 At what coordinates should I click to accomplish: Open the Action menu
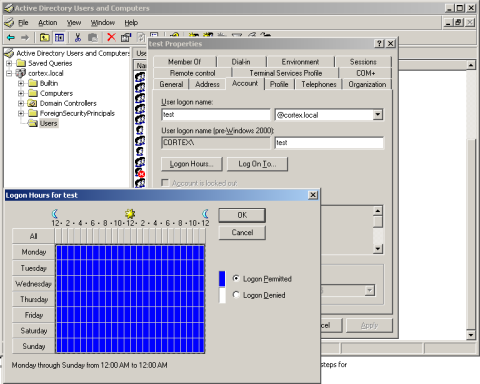coord(47,23)
